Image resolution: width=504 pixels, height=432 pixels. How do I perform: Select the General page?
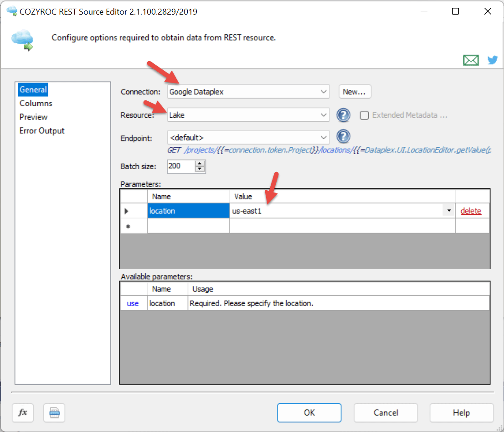pos(33,89)
